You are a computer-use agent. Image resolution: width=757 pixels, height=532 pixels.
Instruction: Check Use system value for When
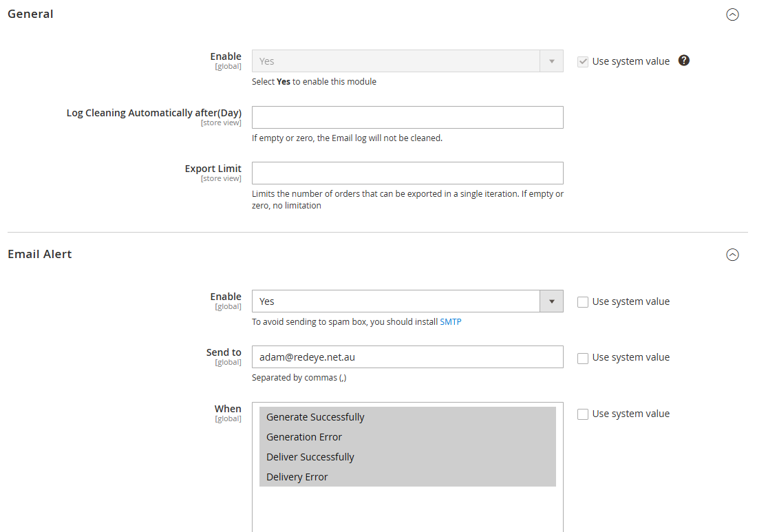583,414
